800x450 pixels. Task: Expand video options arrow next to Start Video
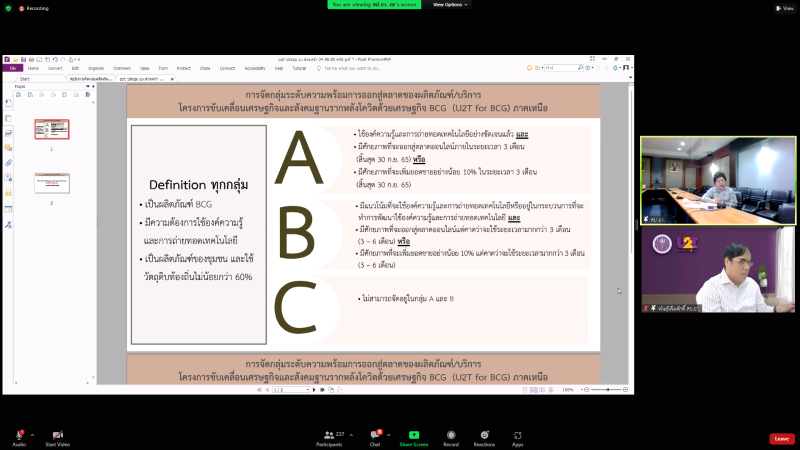point(72,435)
